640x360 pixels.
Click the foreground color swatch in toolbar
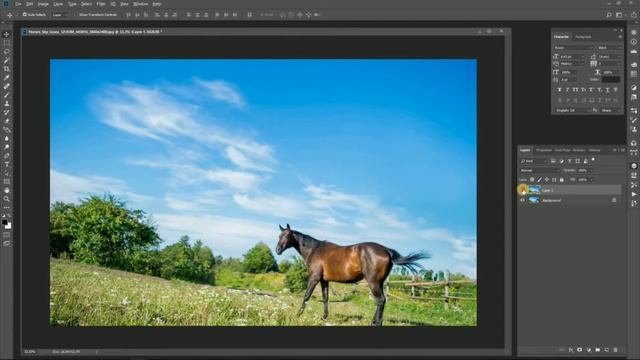pyautogui.click(x=4, y=222)
